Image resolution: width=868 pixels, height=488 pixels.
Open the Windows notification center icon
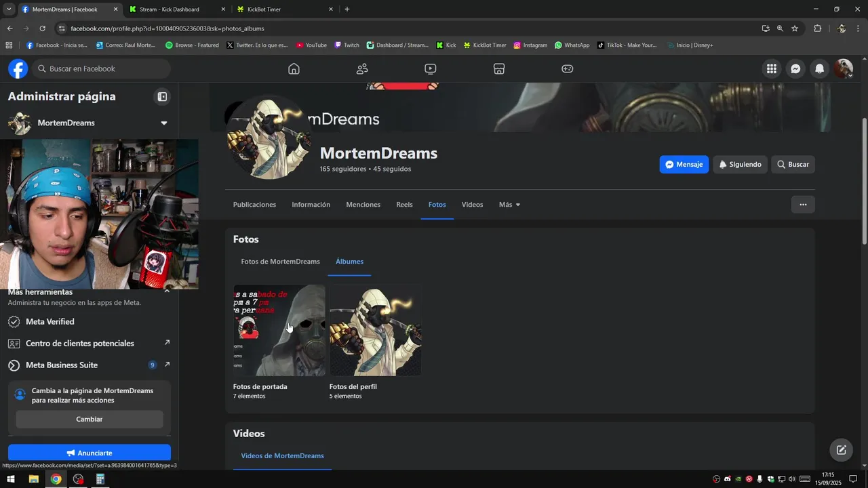click(x=854, y=479)
